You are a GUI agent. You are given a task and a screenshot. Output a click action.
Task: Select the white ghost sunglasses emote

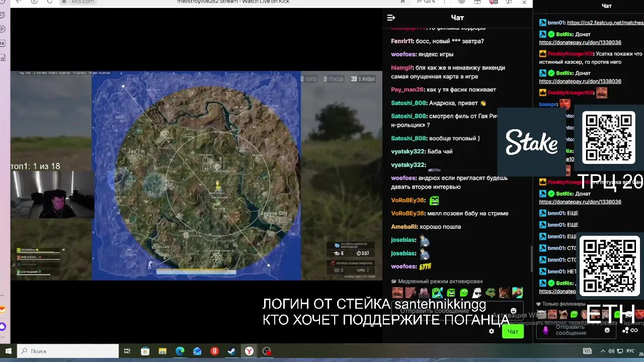coord(476,293)
